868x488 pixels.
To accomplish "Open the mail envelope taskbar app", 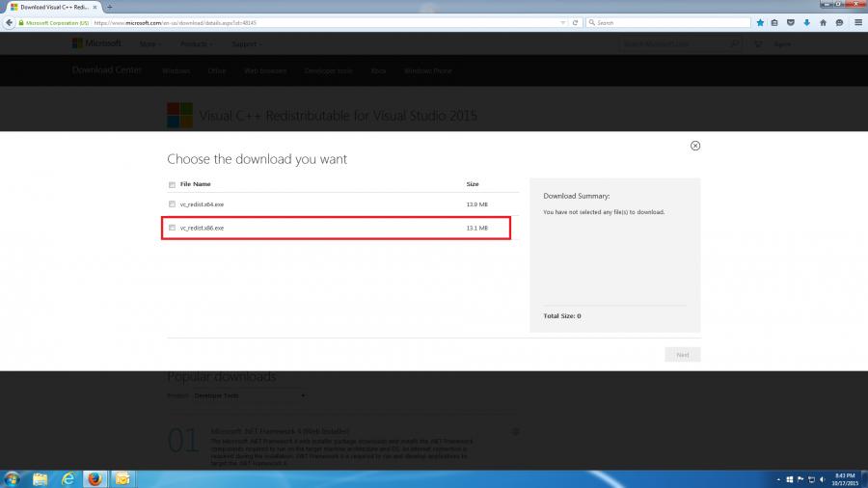I will tap(122, 478).
